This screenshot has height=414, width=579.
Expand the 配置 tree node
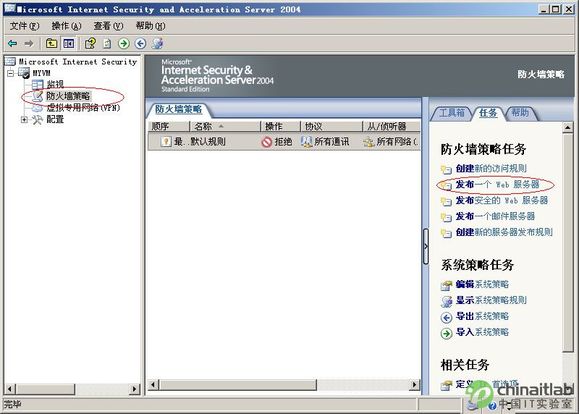pyautogui.click(x=24, y=120)
